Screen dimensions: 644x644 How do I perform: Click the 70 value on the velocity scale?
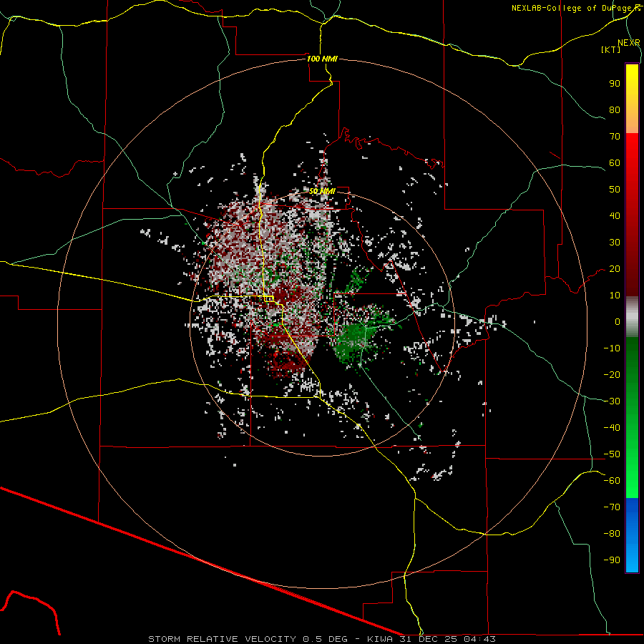click(615, 137)
